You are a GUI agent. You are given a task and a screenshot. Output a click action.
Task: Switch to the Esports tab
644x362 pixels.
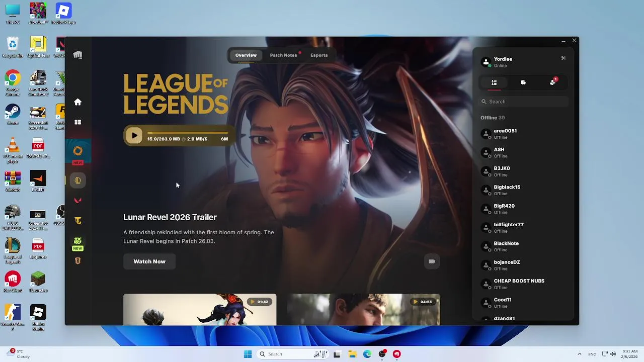coord(319,55)
